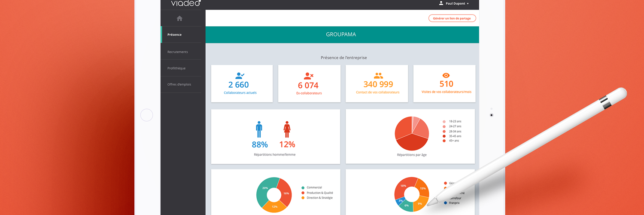Click the Présence de l'entreprise heading
The height and width of the screenshot is (215, 644).
(x=343, y=58)
